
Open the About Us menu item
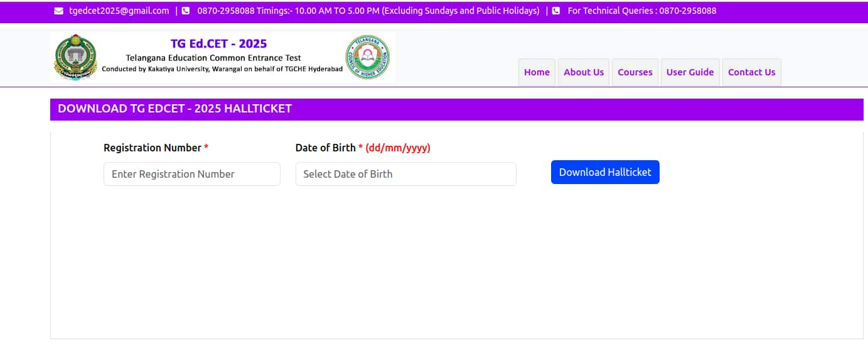pos(584,72)
